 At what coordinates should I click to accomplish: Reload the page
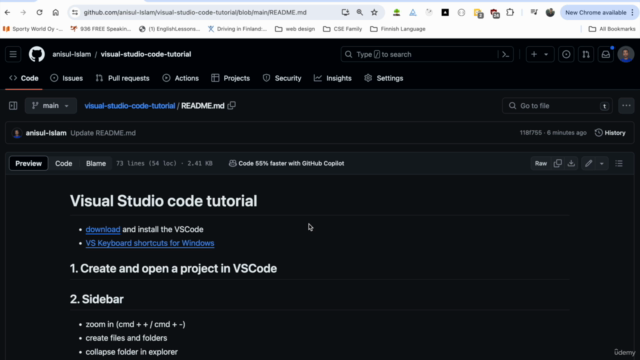(39, 13)
